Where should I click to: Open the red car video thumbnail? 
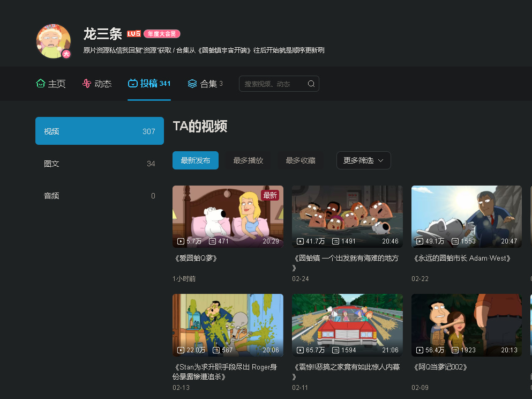(347, 325)
